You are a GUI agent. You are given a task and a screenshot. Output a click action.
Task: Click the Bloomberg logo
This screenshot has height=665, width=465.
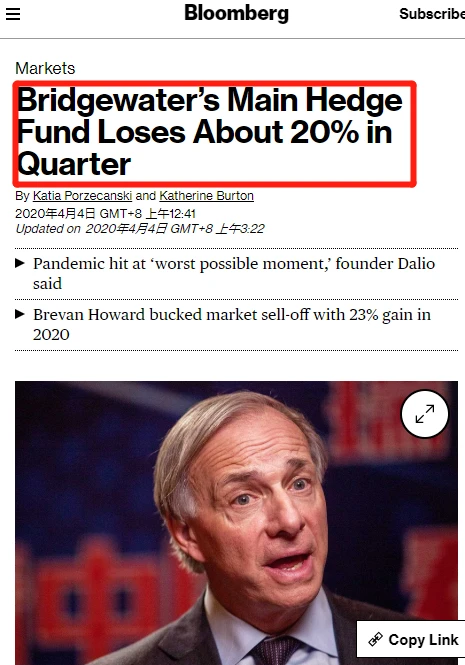click(x=236, y=14)
